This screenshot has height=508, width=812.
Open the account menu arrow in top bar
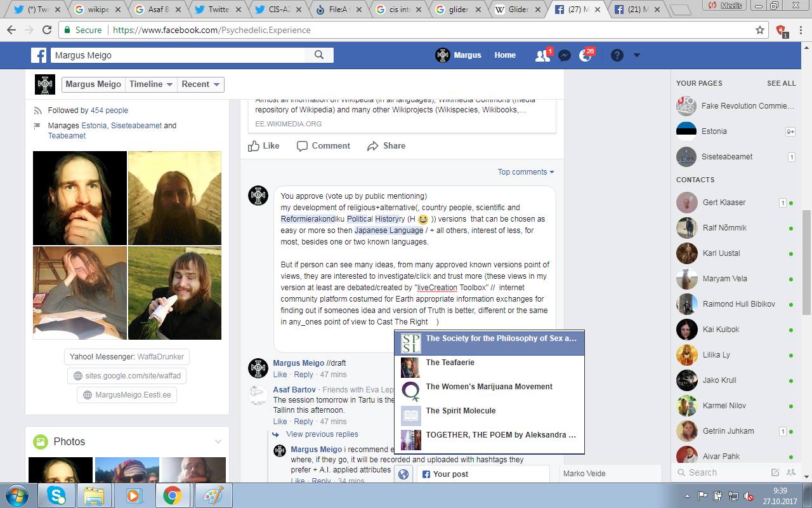tap(636, 55)
